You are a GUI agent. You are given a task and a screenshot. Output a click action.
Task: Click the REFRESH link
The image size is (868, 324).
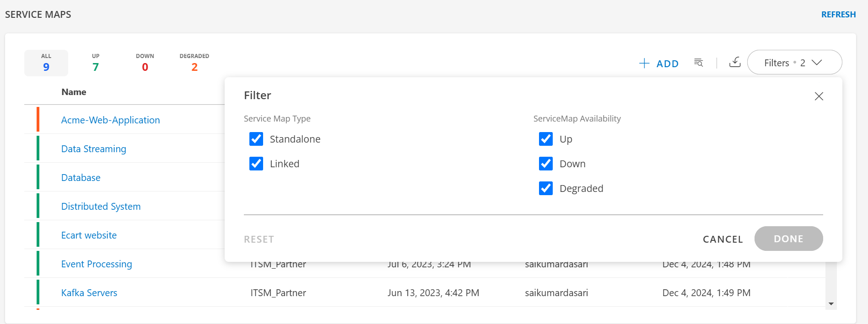click(x=839, y=15)
